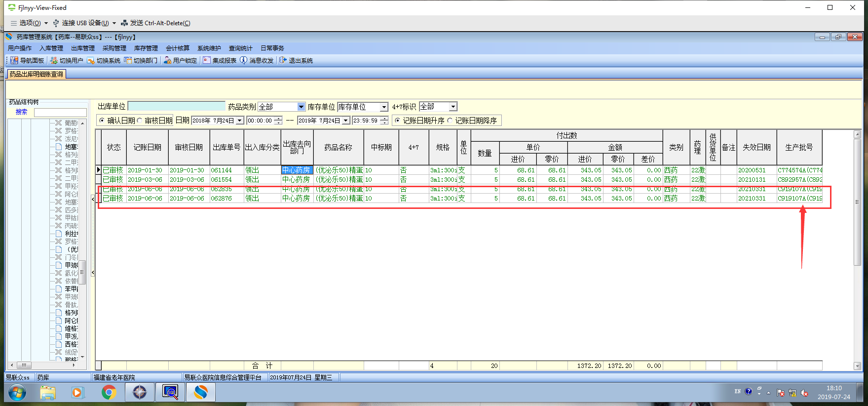The image size is (868, 406).
Task: Click the 切换部门 switch department icon
Action: click(x=128, y=60)
